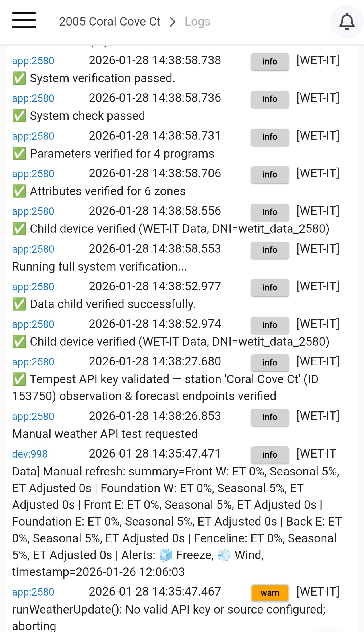Click the orange warn level badge
The height and width of the screenshot is (632, 364).
[270, 593]
